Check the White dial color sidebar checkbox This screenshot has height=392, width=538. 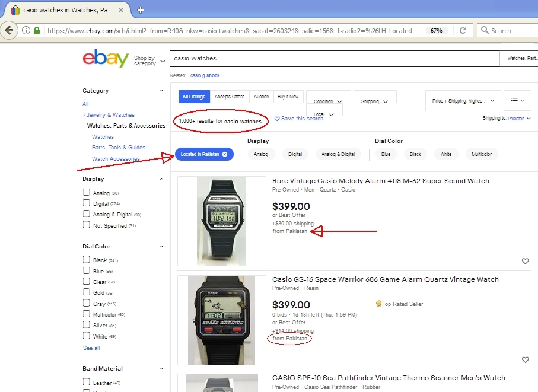pyautogui.click(x=87, y=336)
